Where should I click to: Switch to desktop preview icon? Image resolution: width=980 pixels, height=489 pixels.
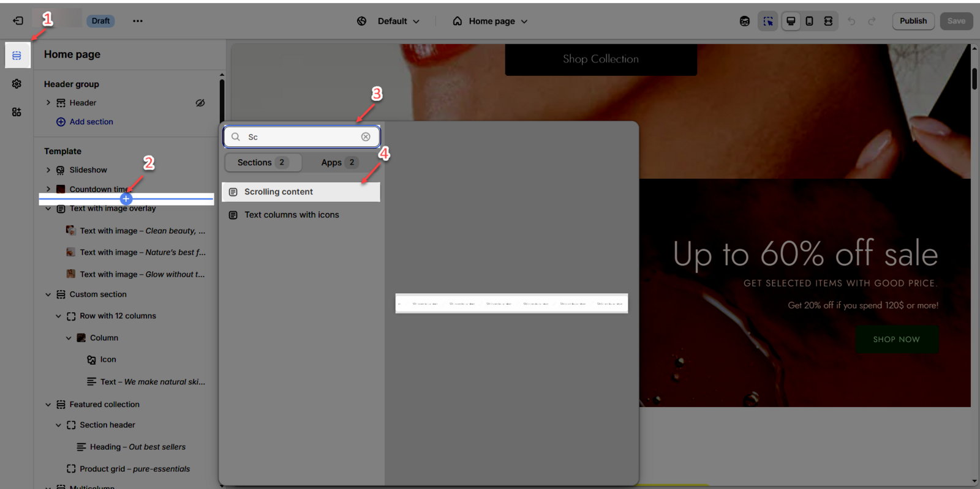(791, 21)
